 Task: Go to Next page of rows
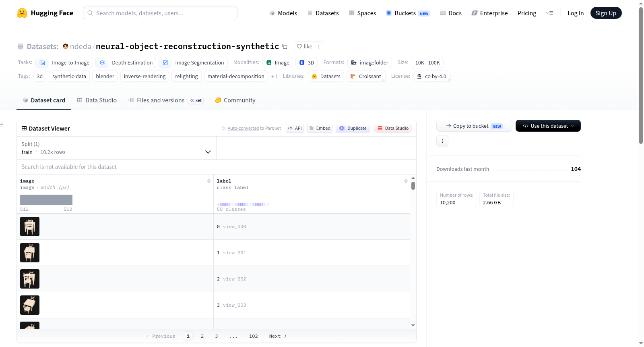278,336
